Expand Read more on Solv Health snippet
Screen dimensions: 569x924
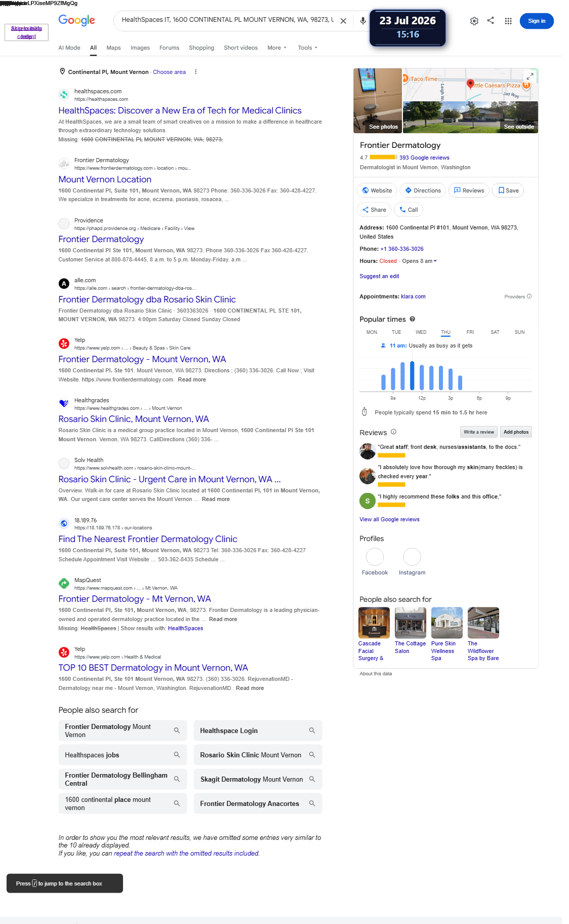pyautogui.click(x=216, y=499)
